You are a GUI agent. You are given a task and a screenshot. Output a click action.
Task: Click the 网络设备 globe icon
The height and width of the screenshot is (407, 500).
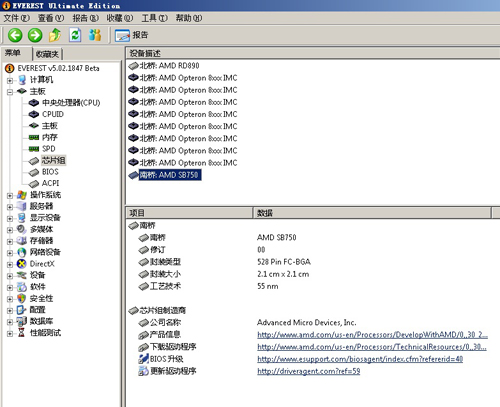click(x=22, y=252)
